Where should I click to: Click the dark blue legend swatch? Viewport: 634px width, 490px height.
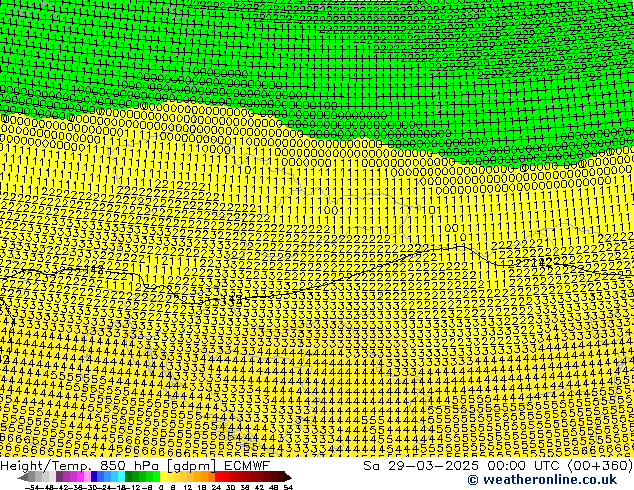94,477
